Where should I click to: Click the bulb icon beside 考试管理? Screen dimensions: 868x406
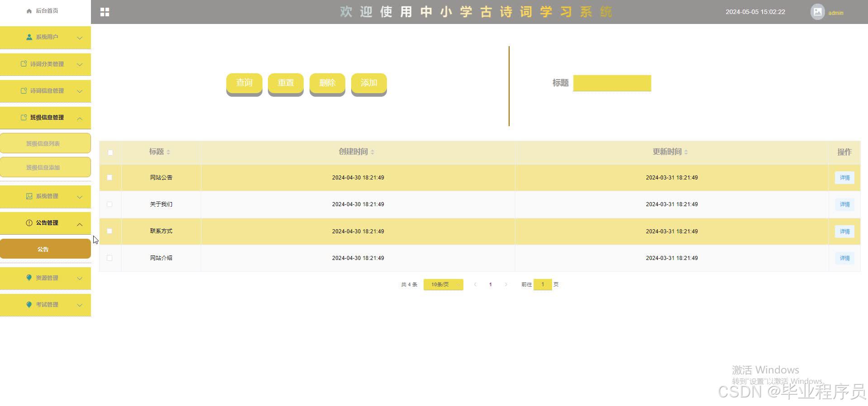(x=29, y=304)
